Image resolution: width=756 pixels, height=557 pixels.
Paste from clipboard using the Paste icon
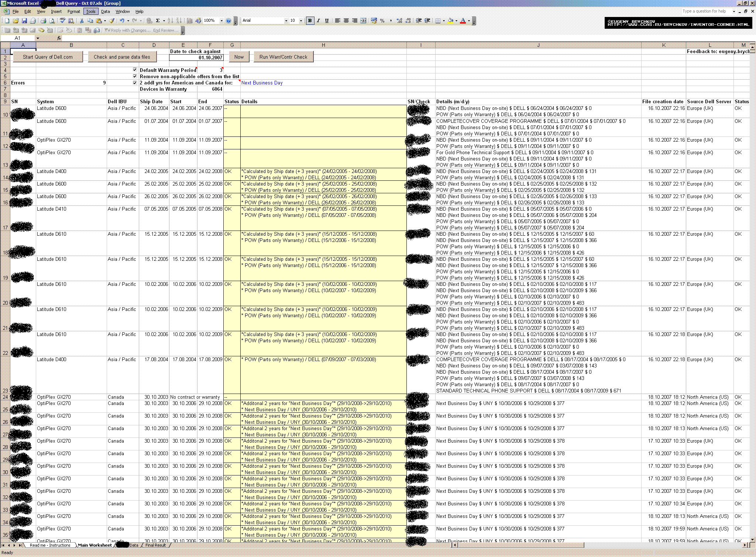(99, 21)
